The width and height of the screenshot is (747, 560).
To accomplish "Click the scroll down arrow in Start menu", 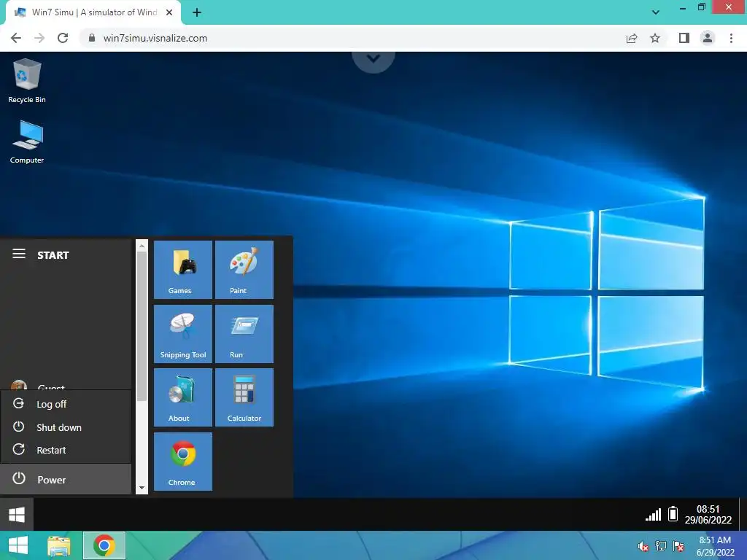I will [142, 488].
